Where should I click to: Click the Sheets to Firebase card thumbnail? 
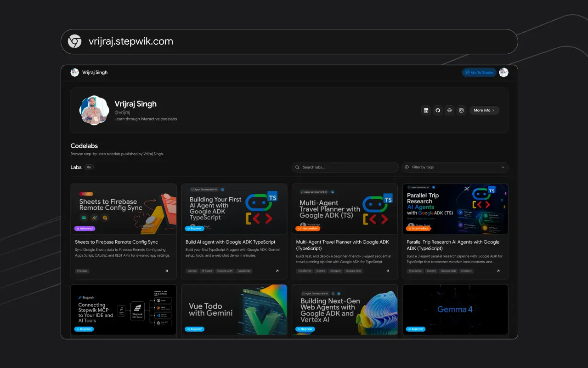pyautogui.click(x=124, y=209)
